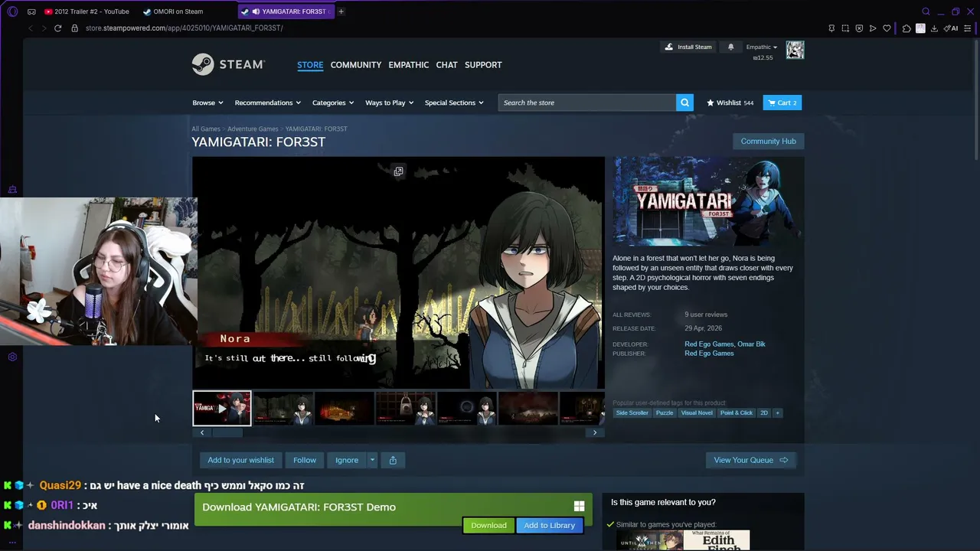
Task: Share the game via share icon
Action: click(x=393, y=460)
